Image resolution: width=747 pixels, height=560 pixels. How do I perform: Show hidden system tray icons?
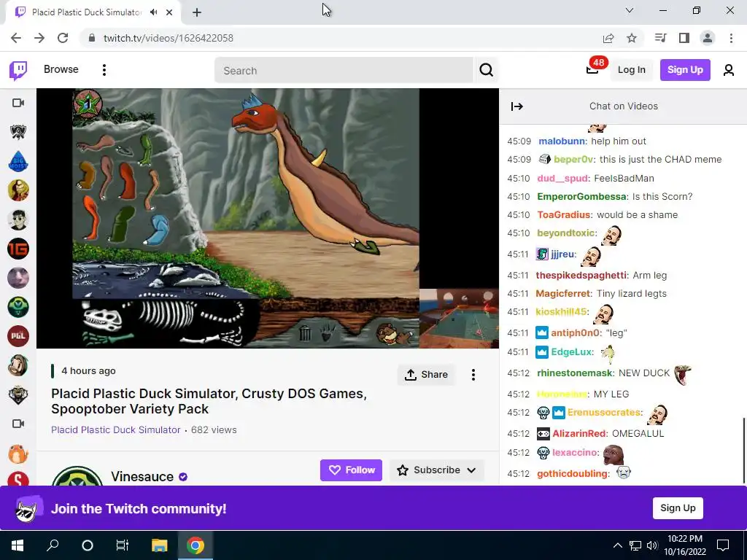tap(617, 545)
